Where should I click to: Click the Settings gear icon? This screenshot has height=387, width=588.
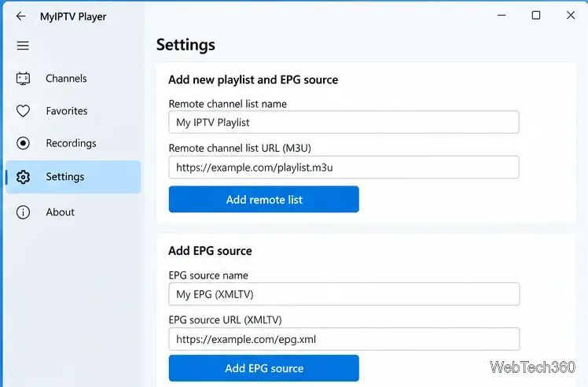23,177
